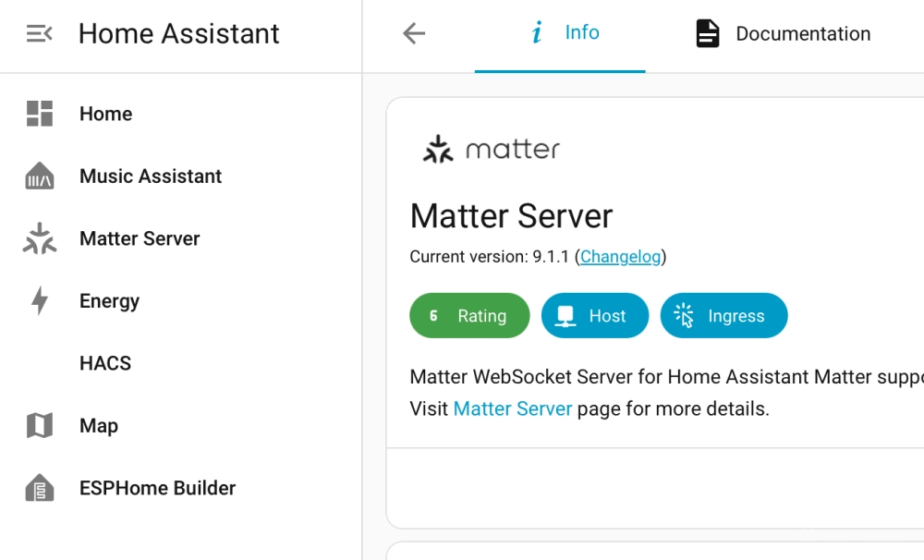Collapse the sidebar with the hamburger menu icon

click(40, 33)
